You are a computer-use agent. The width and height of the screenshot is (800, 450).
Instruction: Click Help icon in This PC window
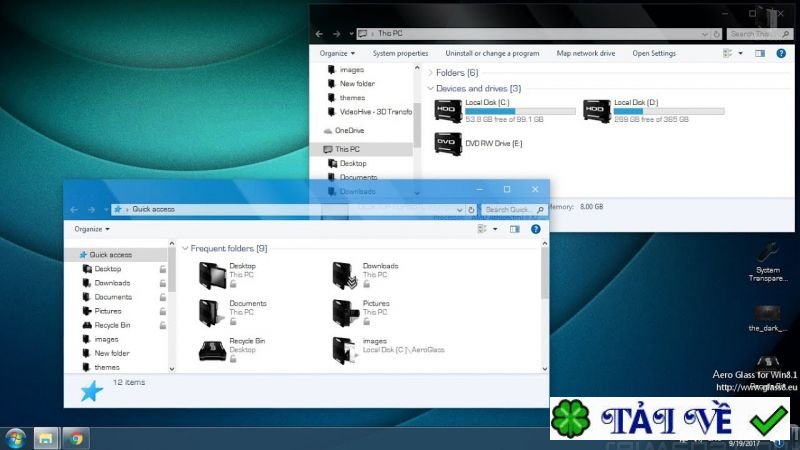(x=781, y=53)
